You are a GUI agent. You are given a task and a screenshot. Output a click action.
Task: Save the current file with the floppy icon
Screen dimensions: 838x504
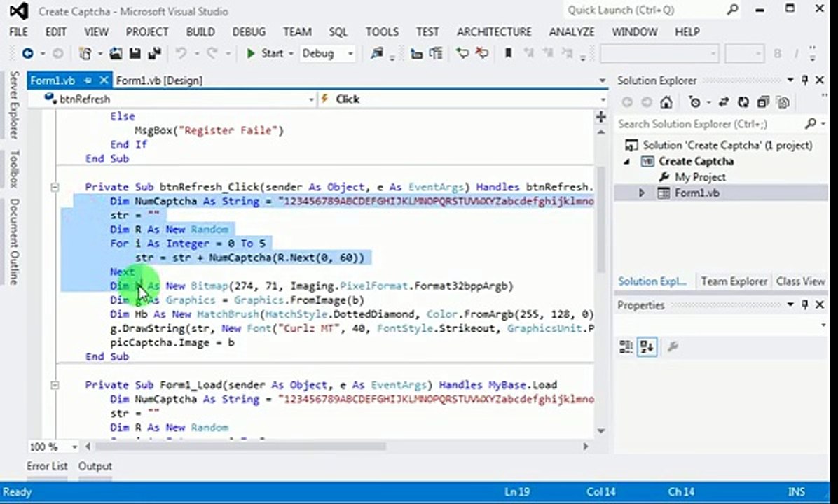tap(135, 53)
